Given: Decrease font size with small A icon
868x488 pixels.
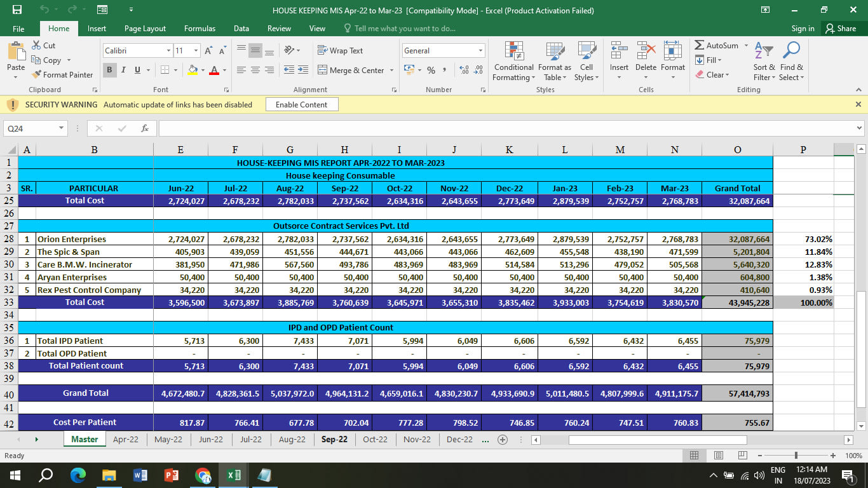Looking at the screenshot, I should tap(222, 51).
